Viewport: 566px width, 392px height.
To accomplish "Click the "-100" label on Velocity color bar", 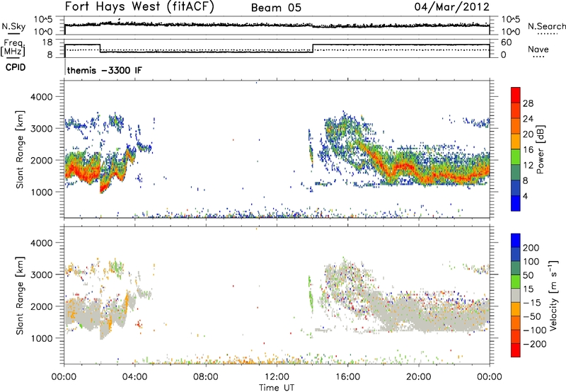I will click(534, 330).
